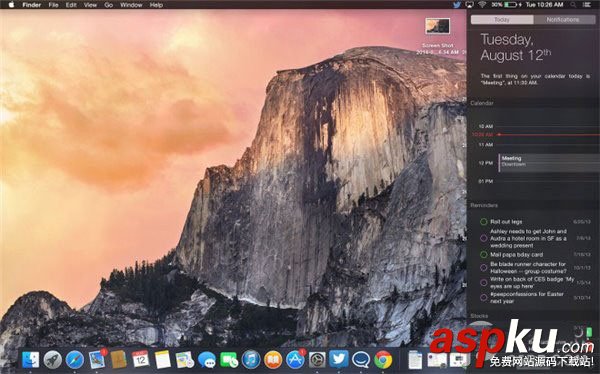Image resolution: width=600 pixels, height=374 pixels.
Task: Open the white chat bubble app in dock
Action: coord(361,360)
